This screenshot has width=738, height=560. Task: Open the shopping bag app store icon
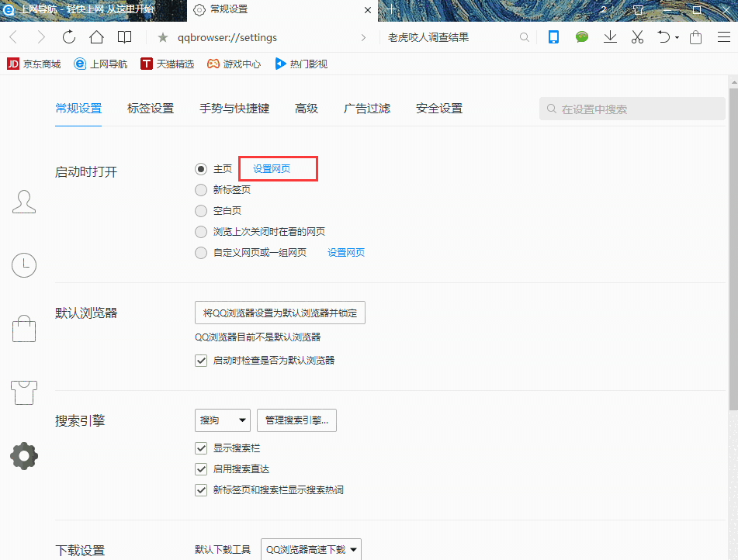[x=695, y=36]
